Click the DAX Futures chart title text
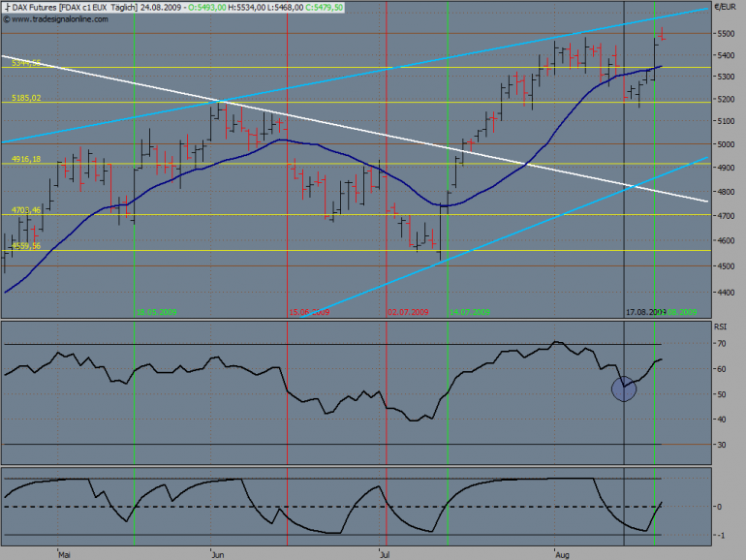746x560 pixels. click(x=75, y=8)
